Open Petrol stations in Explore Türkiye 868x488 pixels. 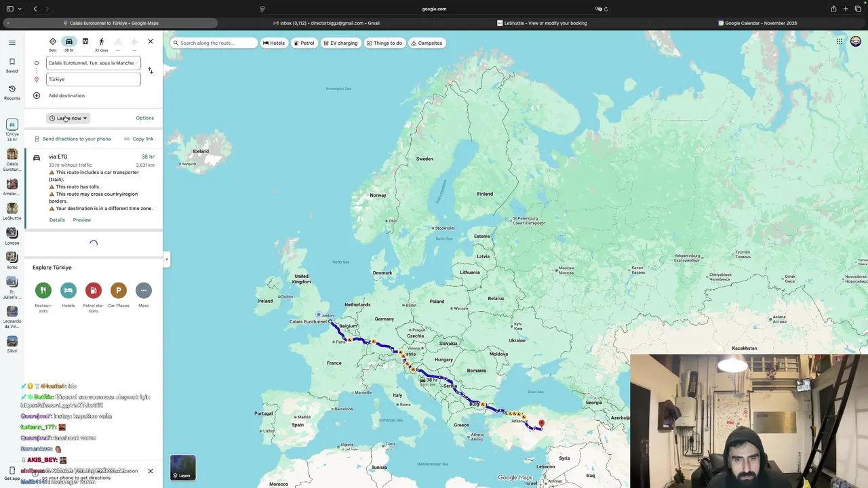[94, 298]
